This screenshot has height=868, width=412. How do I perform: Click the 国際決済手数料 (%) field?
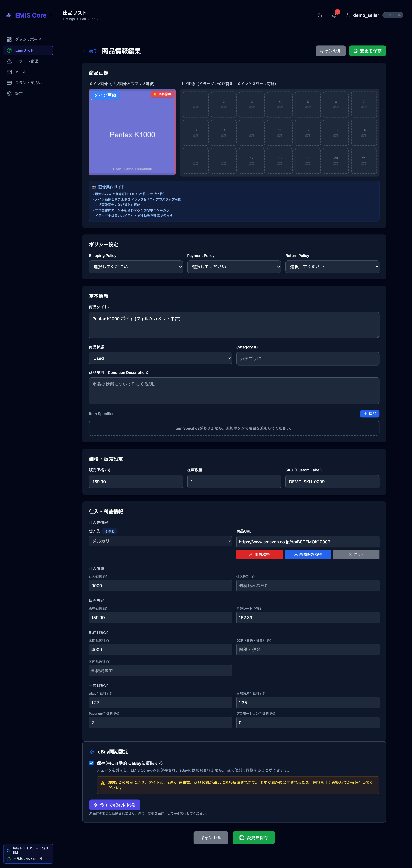coord(308,703)
